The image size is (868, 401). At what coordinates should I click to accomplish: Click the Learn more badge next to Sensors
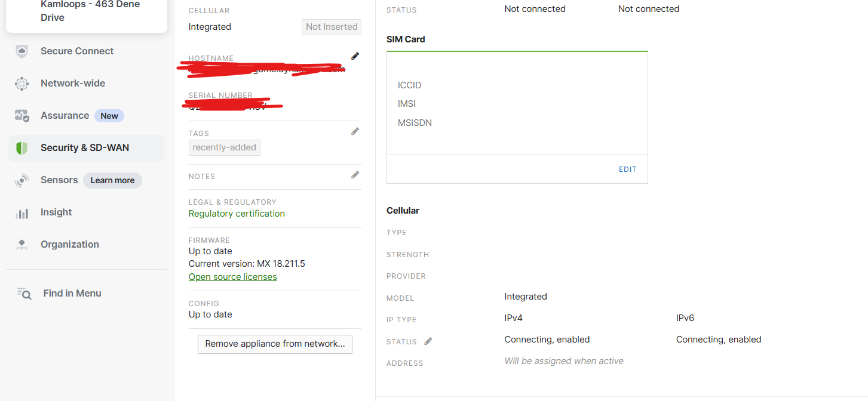[x=112, y=180]
